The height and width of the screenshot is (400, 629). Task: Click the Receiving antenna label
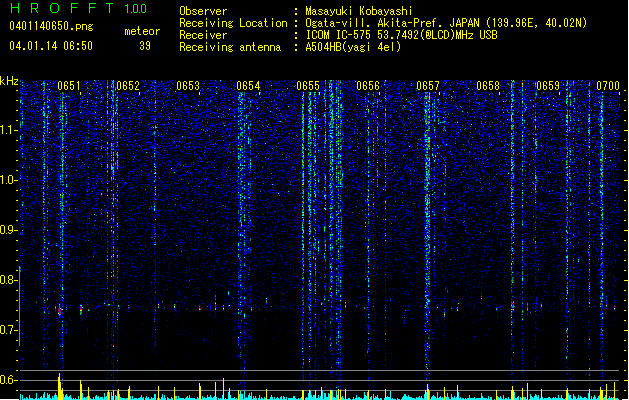[x=230, y=47]
